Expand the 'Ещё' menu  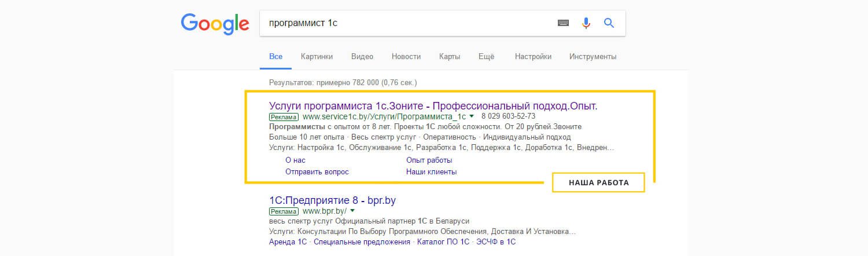(486, 57)
